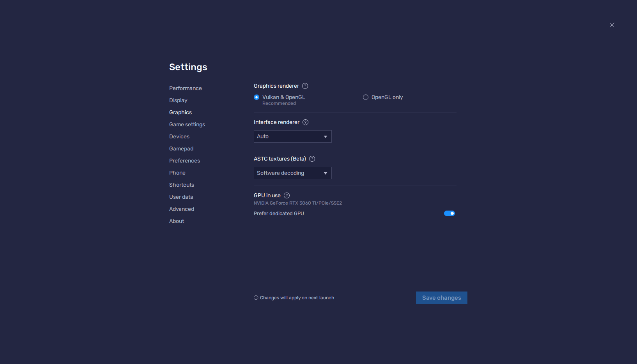Viewport: 637px width, 364px height.
Task: Select Phone settings
Action: pos(177,173)
